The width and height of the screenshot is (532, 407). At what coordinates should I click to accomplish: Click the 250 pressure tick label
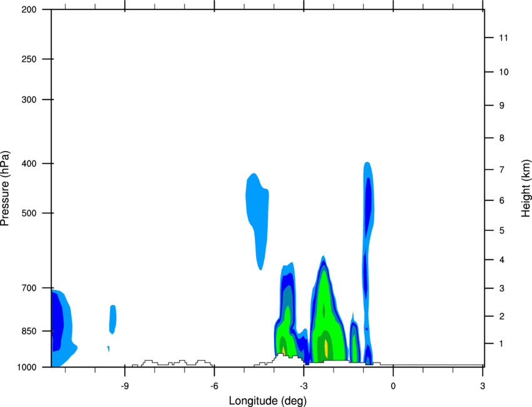tap(29, 59)
